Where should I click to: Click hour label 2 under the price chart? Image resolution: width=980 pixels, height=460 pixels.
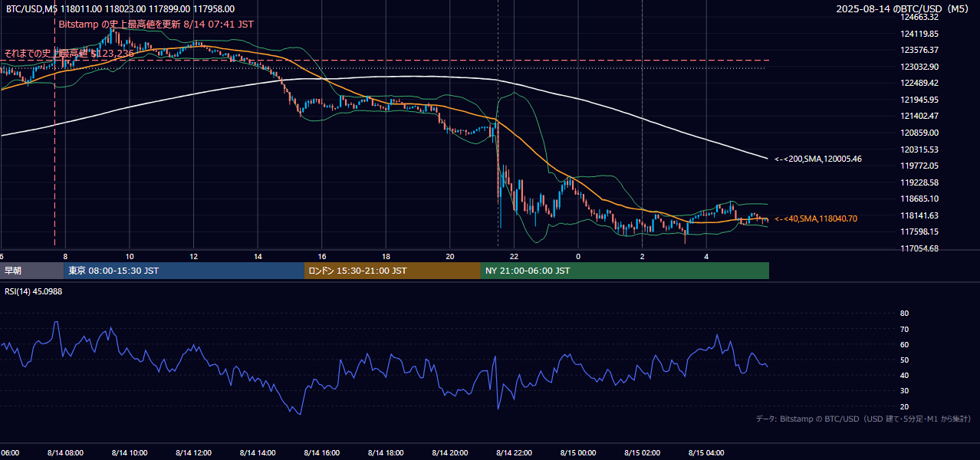(x=642, y=257)
